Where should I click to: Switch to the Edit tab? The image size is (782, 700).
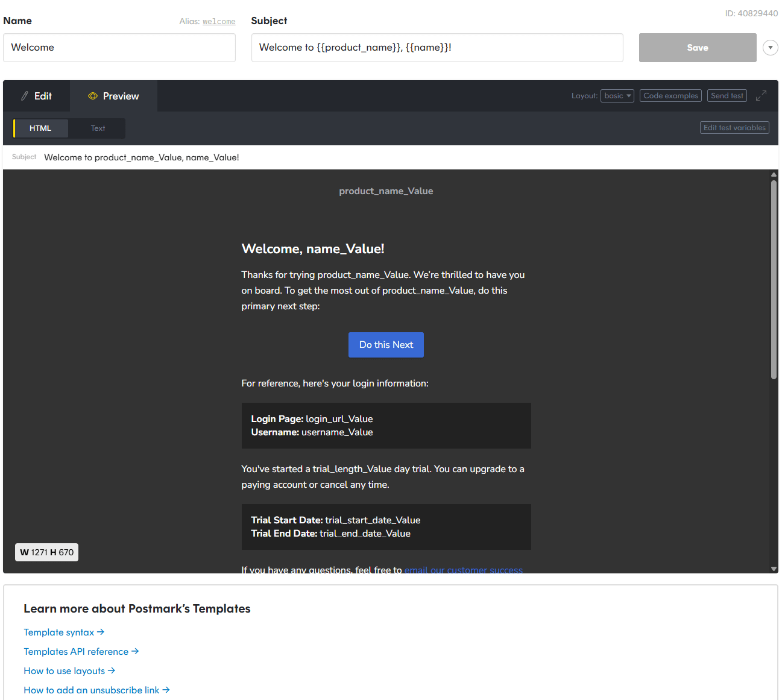(x=36, y=96)
